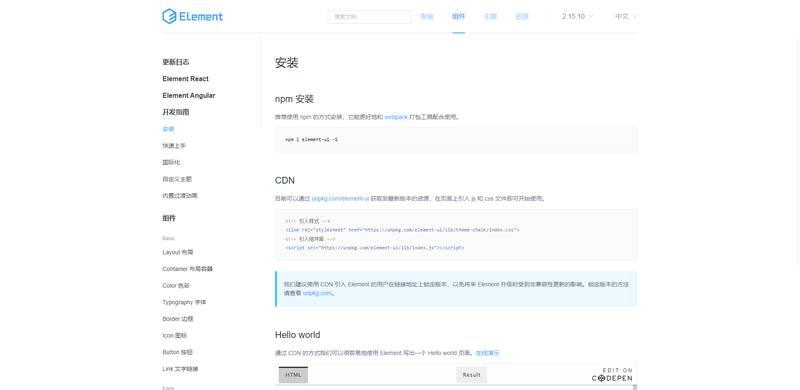Click the Basic group label in sidebar
The image size is (800, 390).
point(168,238)
